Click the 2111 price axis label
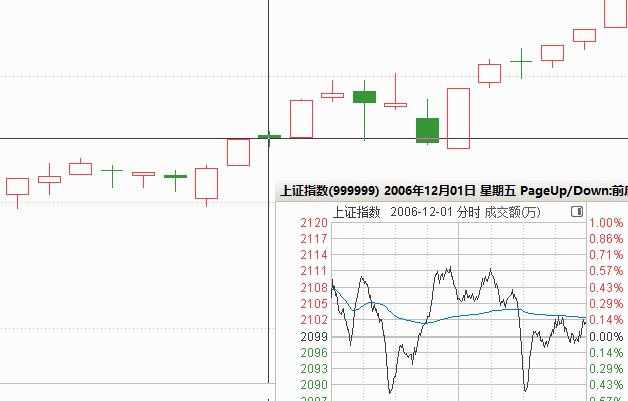 [x=315, y=271]
